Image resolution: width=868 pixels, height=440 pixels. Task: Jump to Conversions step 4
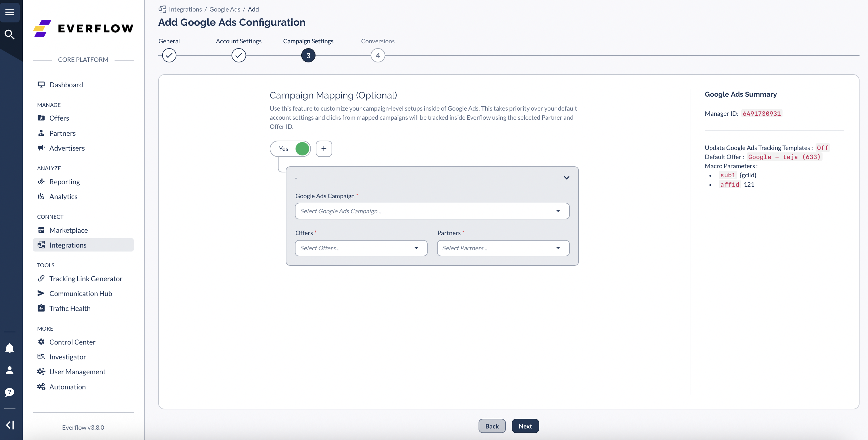(x=378, y=55)
